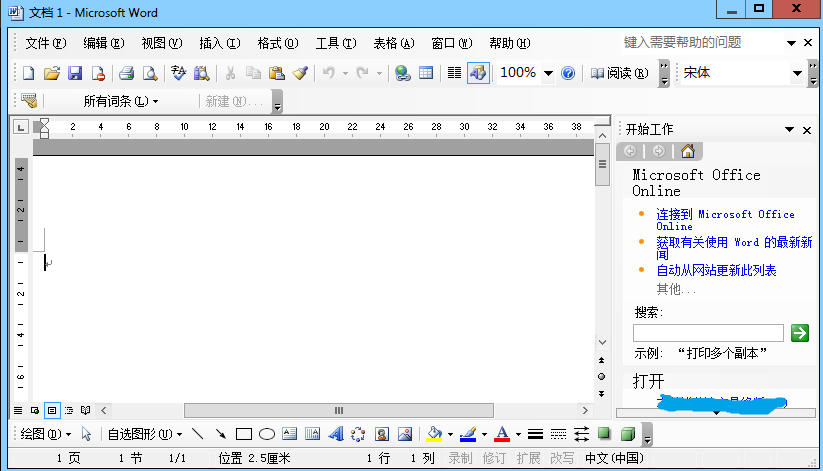Toggle the Drawing toolbar button
Viewport: 823px width, 471px height.
[x=477, y=73]
